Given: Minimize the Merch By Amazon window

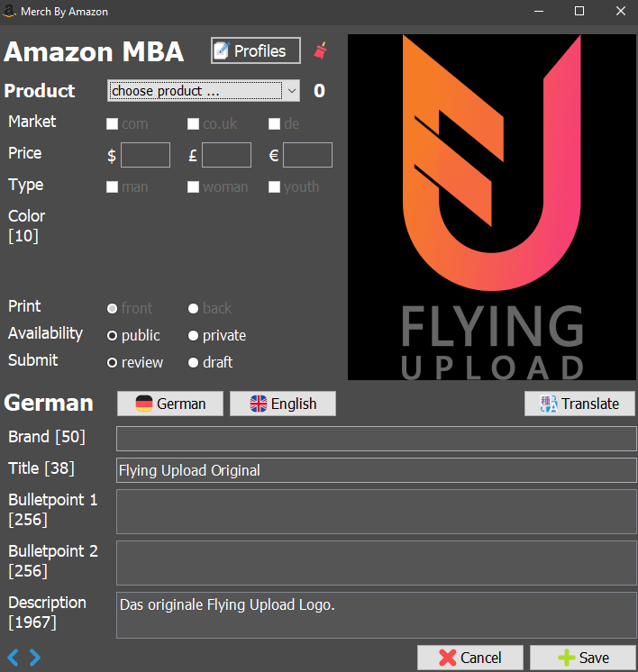Looking at the screenshot, I should [x=539, y=11].
